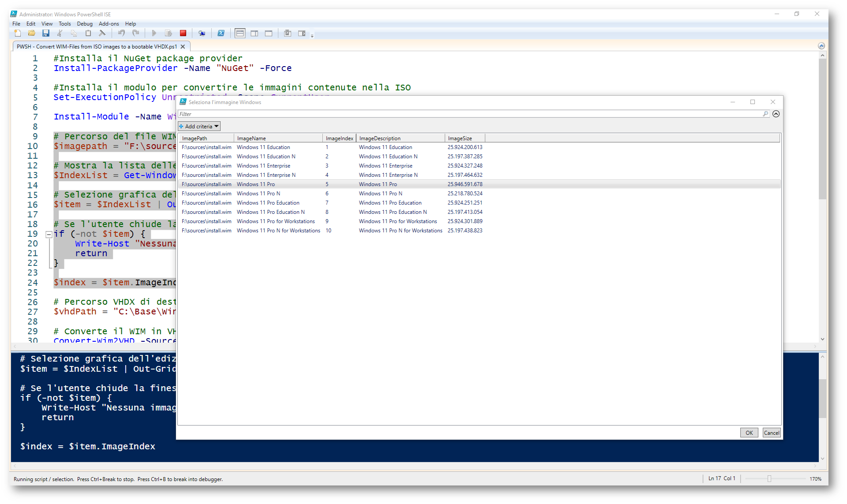Show the Command window icon
The width and height of the screenshot is (847, 504).
click(x=288, y=33)
